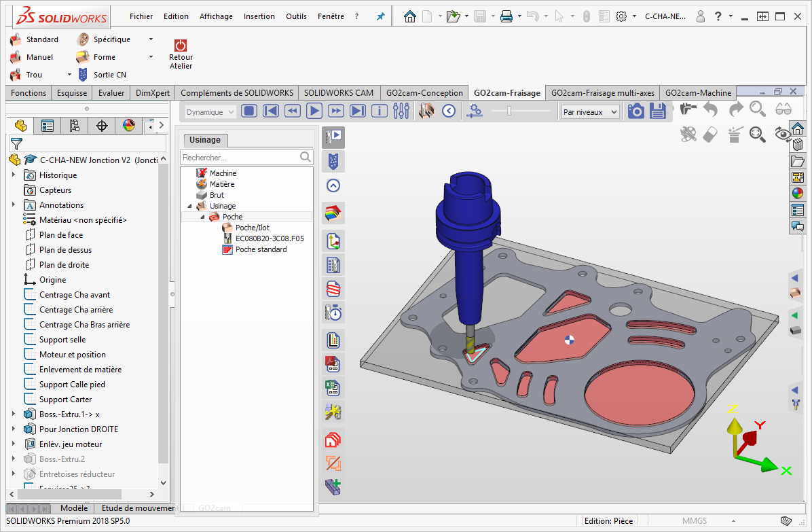Viewport: 812px width, 532px height.
Task: Open the FeatureManager design tree tab
Action: 21,126
